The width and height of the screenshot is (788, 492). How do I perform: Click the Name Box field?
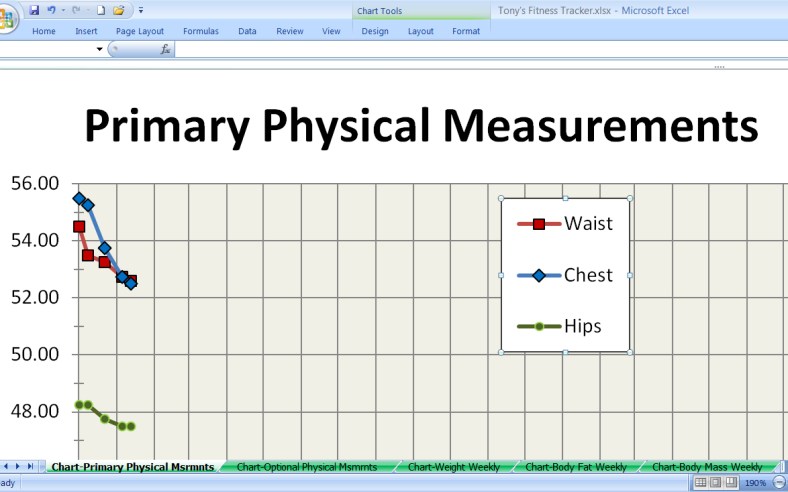tap(46, 49)
